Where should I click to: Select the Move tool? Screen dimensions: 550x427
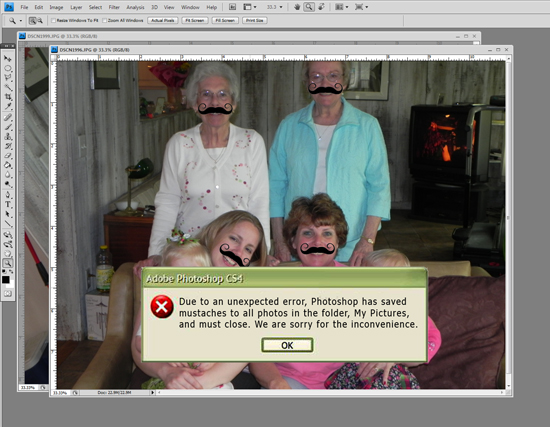(8, 58)
